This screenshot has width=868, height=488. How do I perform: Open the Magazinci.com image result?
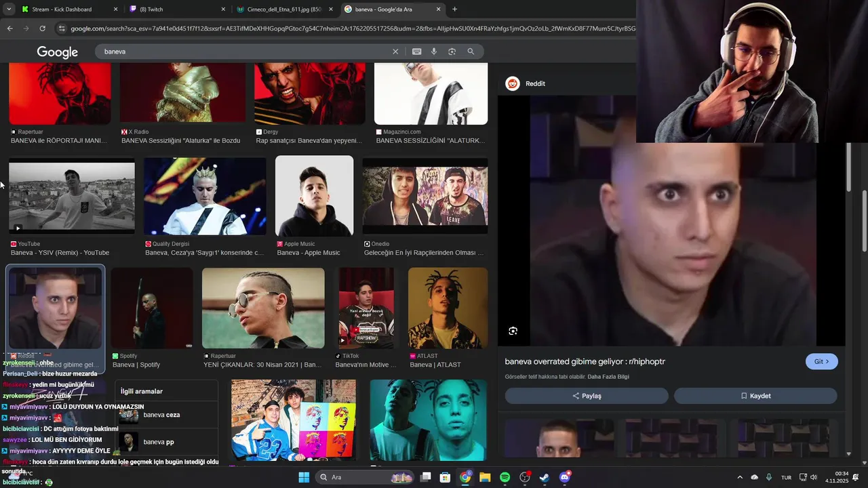pyautogui.click(x=431, y=94)
